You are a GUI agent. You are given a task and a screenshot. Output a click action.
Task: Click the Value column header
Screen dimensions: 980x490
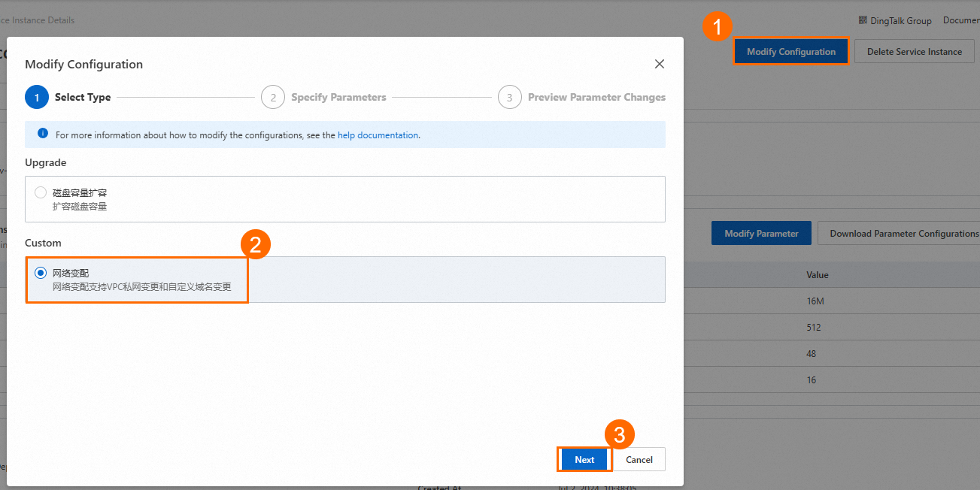pos(818,275)
